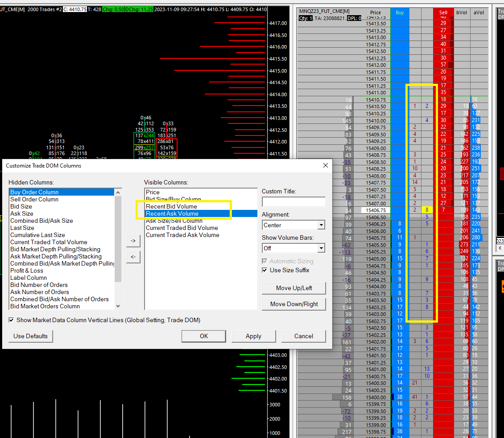Click the right arrow add-column button

[133, 241]
